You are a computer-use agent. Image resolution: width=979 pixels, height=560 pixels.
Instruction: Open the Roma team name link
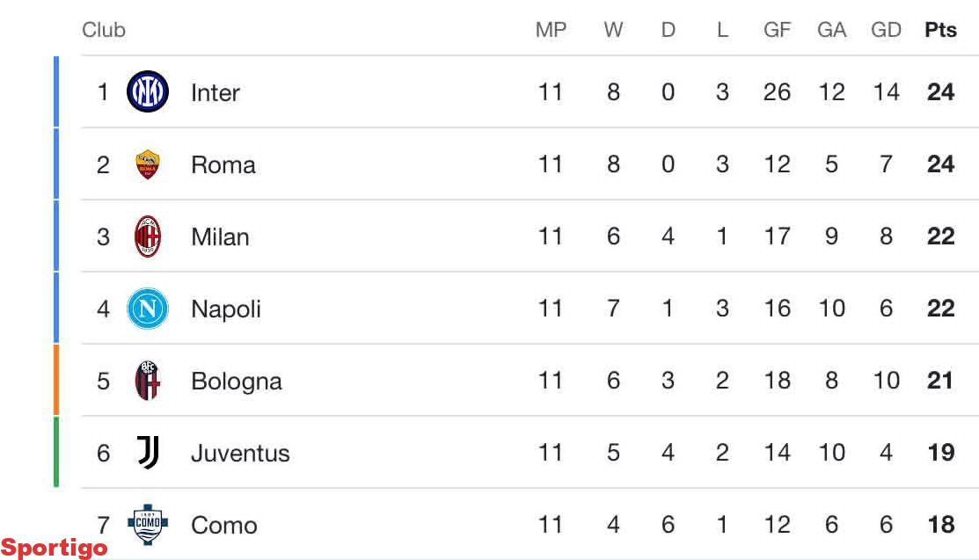(x=223, y=164)
